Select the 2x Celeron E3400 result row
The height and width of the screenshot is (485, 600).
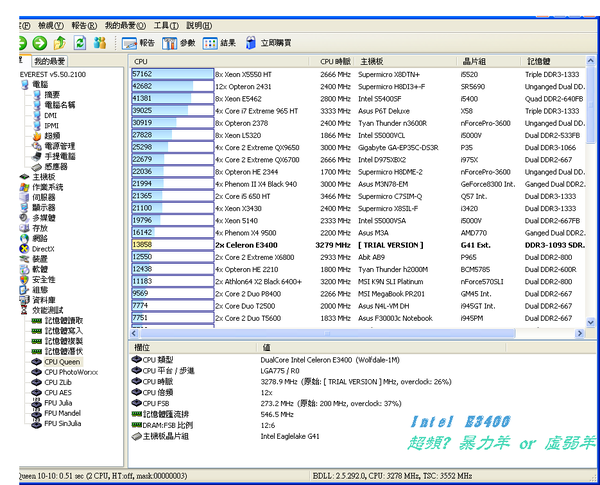pyautogui.click(x=358, y=245)
